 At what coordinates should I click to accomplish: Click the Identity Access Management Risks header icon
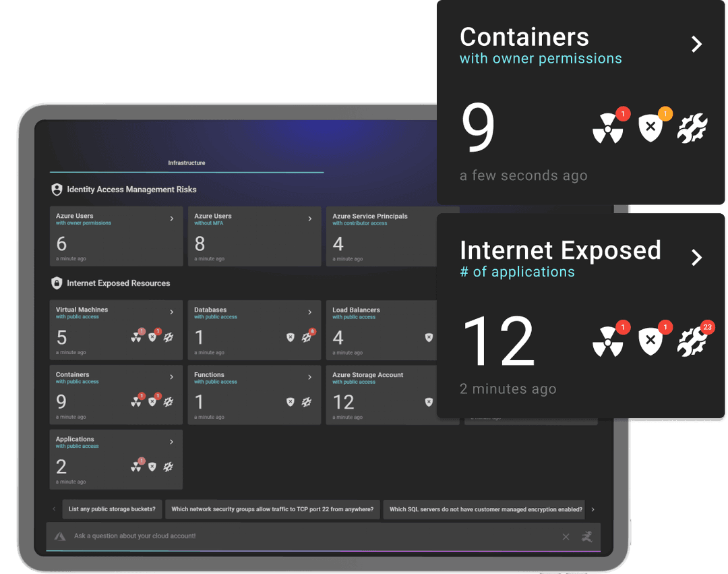(57, 190)
